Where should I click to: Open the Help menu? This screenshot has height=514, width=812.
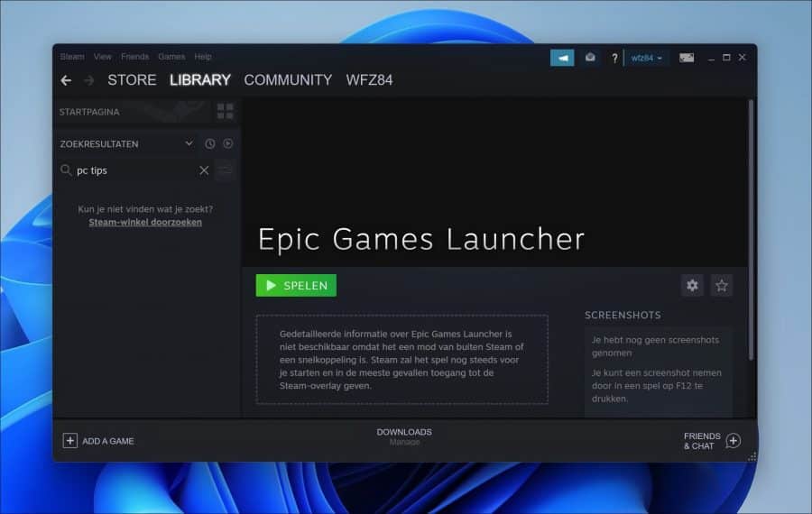[203, 57]
